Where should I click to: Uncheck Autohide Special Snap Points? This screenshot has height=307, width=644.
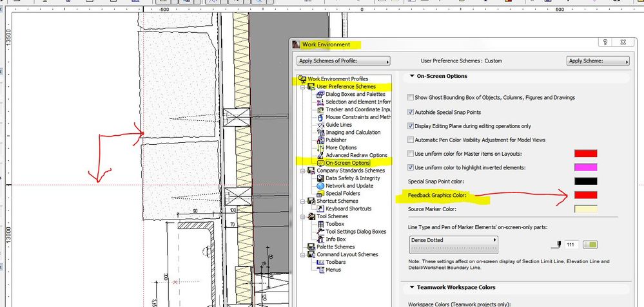coord(410,112)
